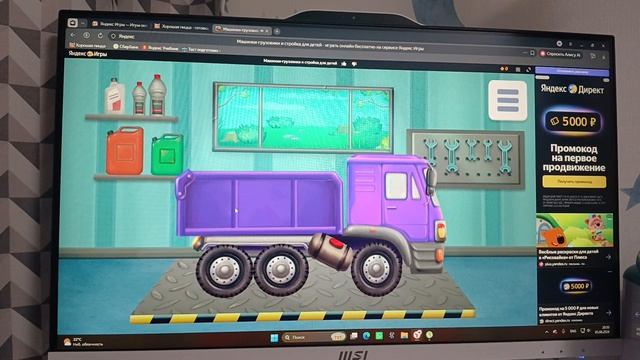This screenshot has width=640, height=360.
Task: Open the game's hamburger menu button
Action: (x=508, y=100)
